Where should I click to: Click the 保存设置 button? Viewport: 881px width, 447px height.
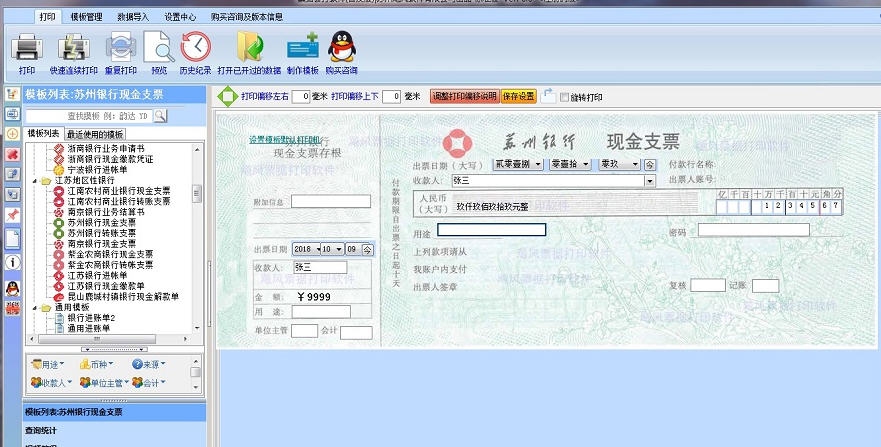519,97
